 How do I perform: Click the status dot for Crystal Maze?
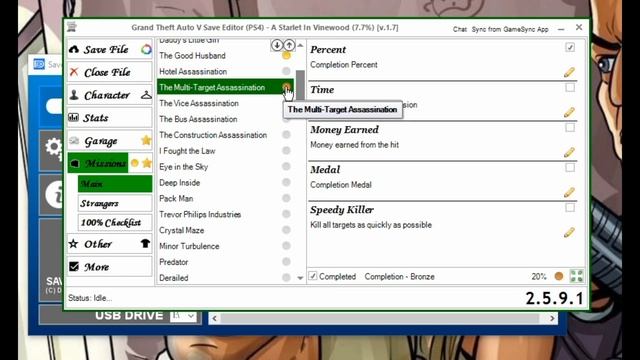coord(286,230)
